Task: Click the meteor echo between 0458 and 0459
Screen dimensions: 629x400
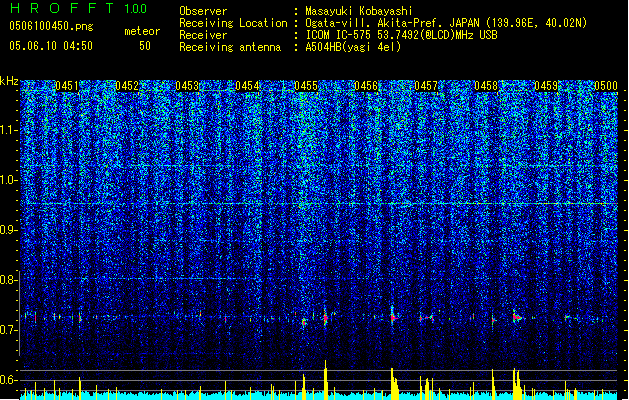Action: click(x=517, y=317)
